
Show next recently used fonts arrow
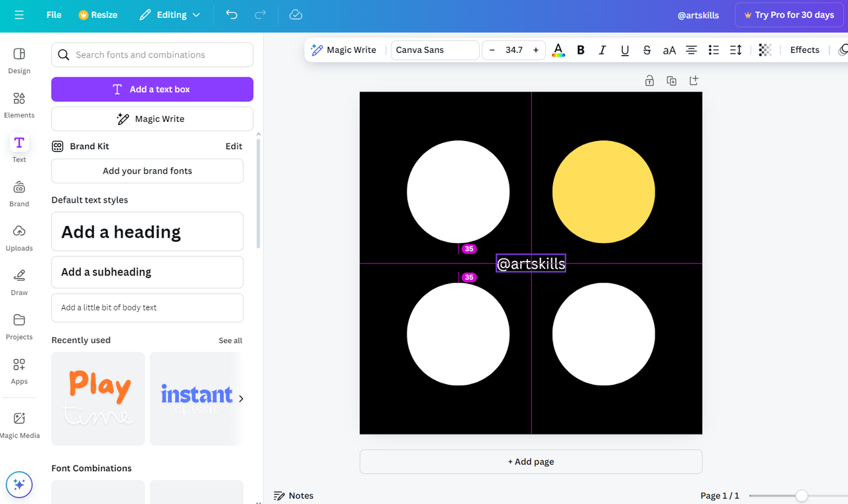pos(240,399)
